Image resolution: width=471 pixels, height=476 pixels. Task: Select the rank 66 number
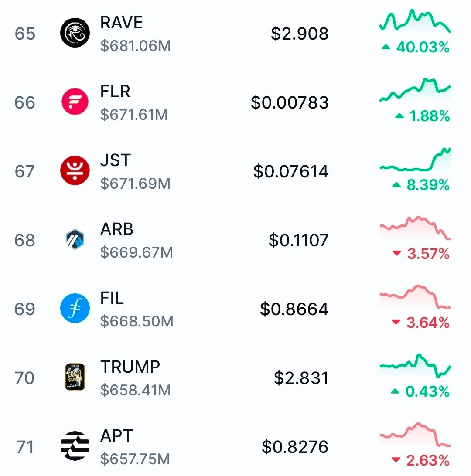[x=25, y=102]
